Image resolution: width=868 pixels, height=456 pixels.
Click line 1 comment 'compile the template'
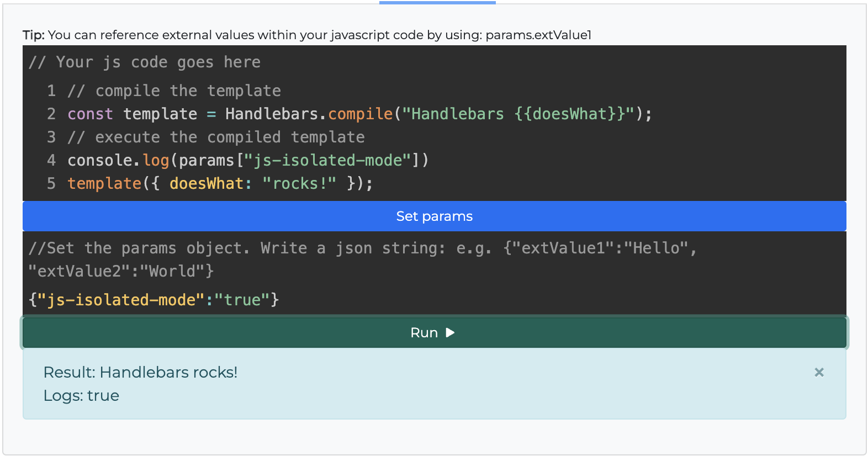point(174,91)
